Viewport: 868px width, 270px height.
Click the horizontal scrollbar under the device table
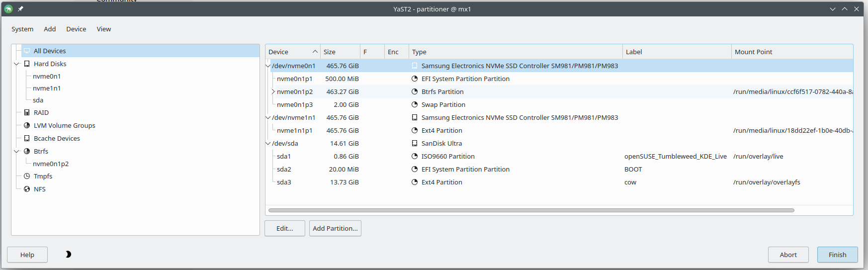point(531,210)
